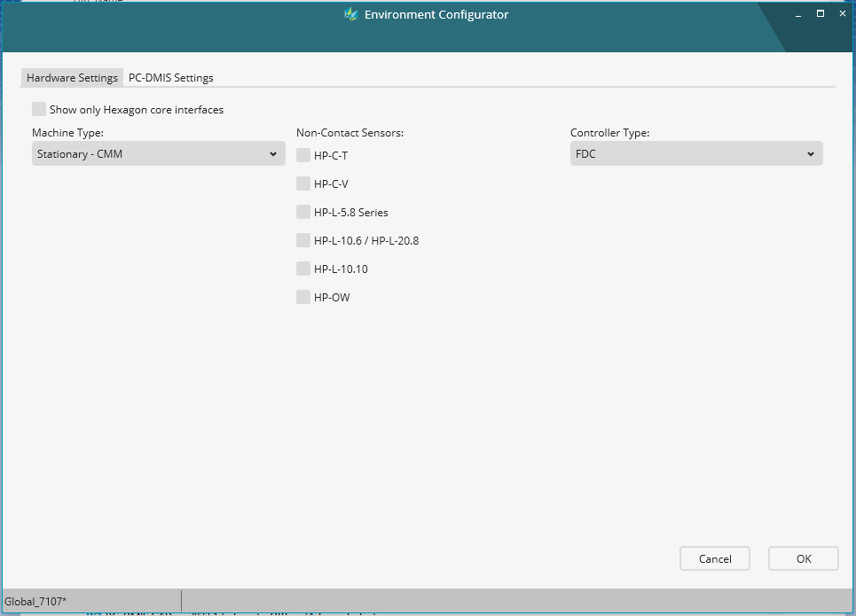856x616 pixels.
Task: Open the Controller Type dropdown
Action: tap(695, 153)
